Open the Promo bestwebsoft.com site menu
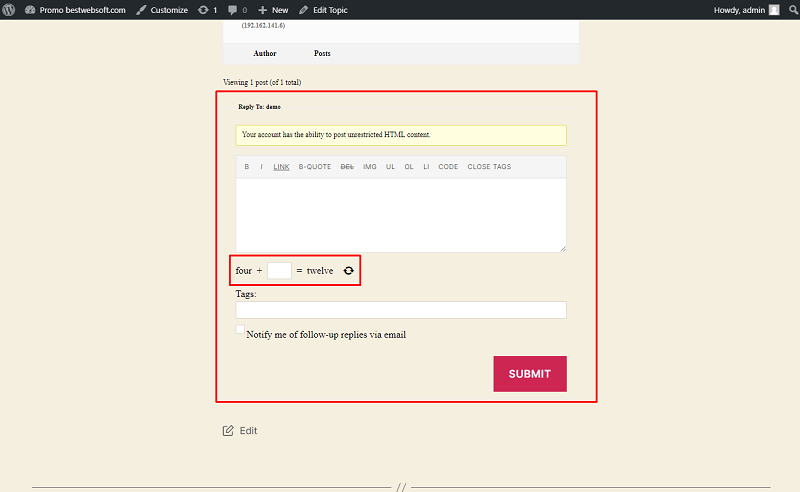The image size is (800, 492). click(75, 10)
